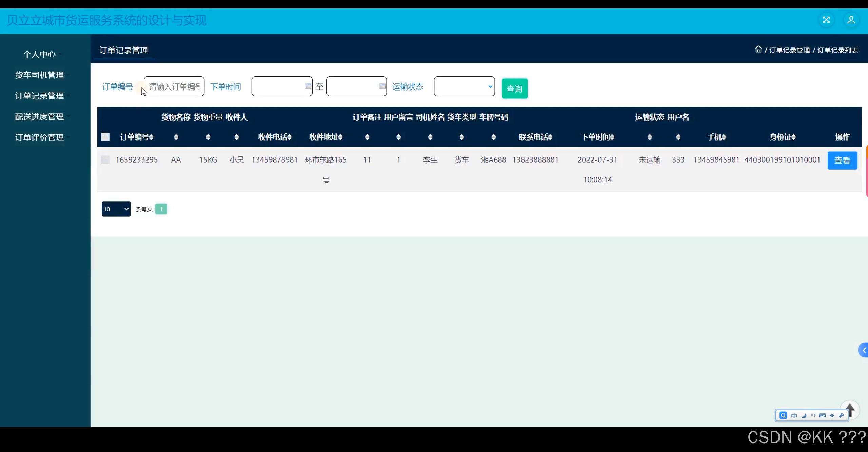Open 订单评价管理 sidebar menu
Screen dimensions: 868x452
pos(39,137)
